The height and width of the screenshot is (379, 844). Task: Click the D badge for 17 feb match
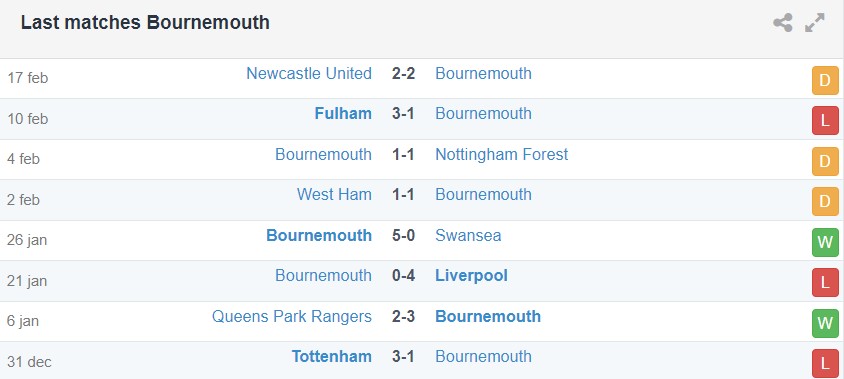click(x=825, y=81)
